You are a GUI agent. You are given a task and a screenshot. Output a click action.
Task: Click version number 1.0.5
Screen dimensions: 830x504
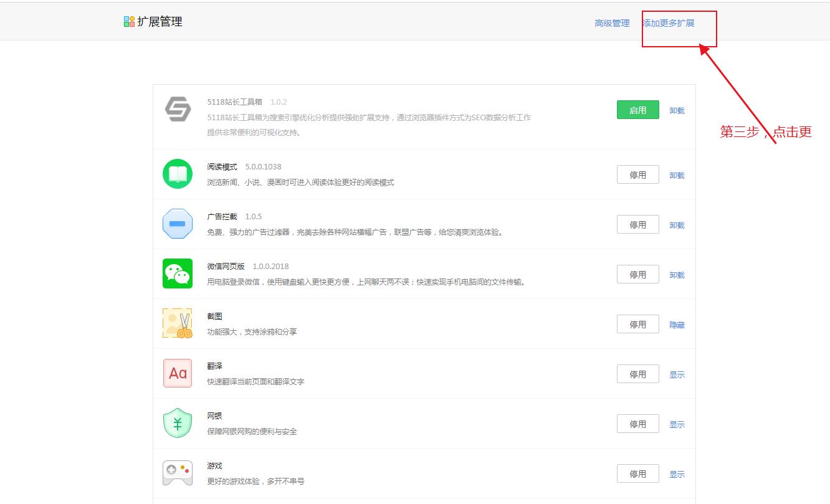tap(254, 216)
